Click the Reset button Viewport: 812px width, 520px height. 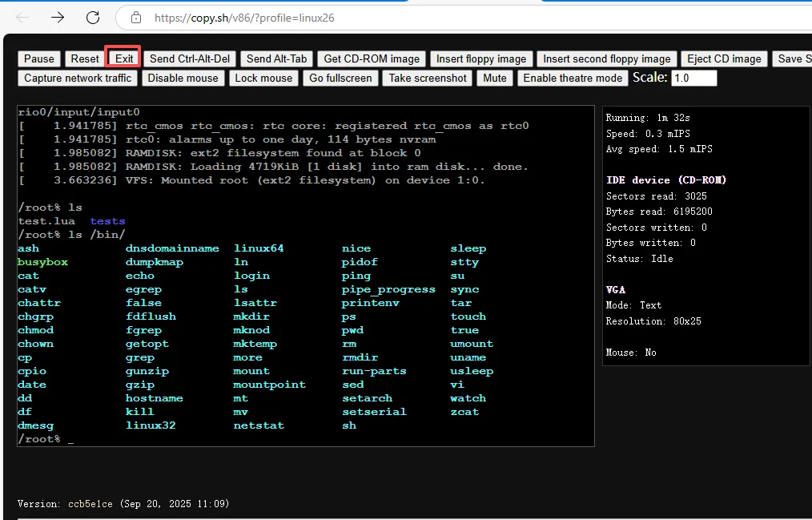[x=84, y=59]
